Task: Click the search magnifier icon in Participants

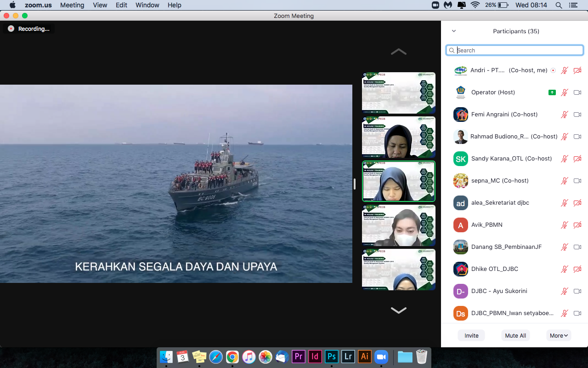Action: tap(452, 51)
